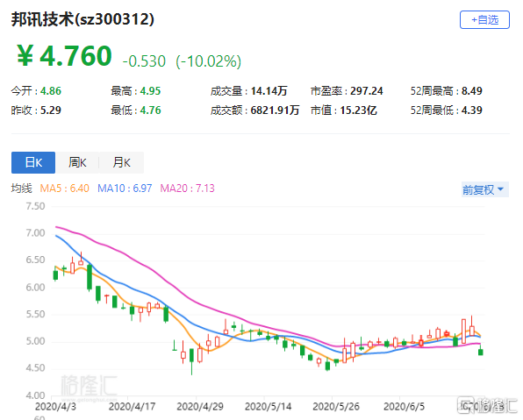523x420 pixels.
Task: Click the 2020/5/26 date axis label
Action: pyautogui.click(x=336, y=407)
